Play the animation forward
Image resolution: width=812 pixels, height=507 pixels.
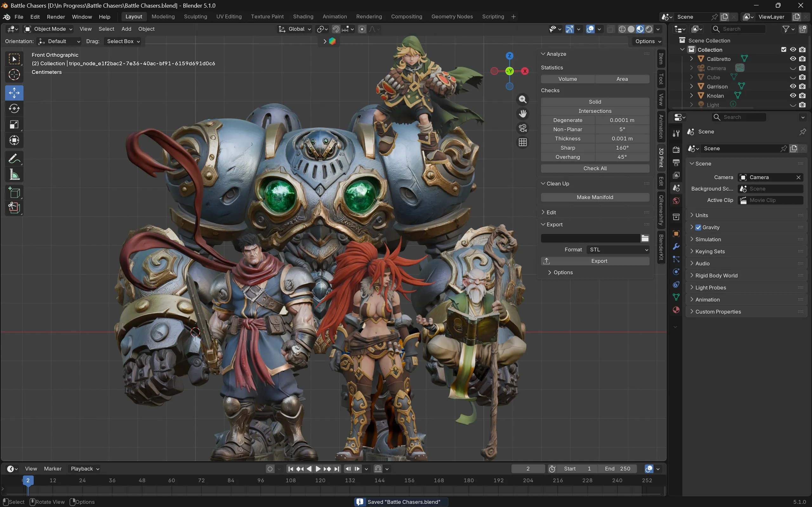click(x=318, y=469)
